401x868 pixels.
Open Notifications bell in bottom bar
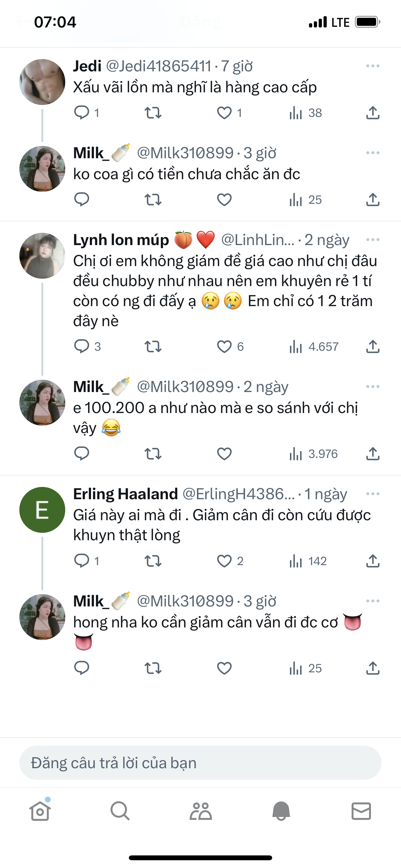tap(281, 811)
